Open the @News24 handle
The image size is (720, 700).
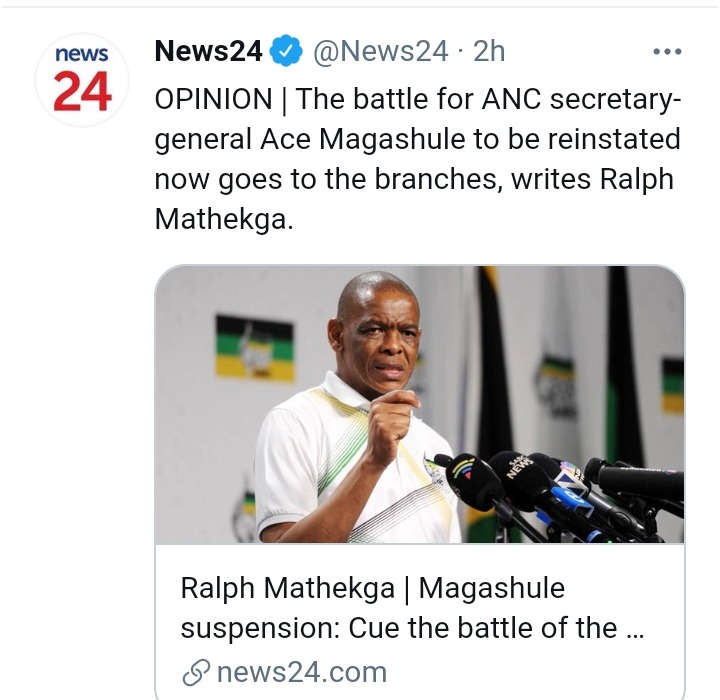tap(381, 52)
